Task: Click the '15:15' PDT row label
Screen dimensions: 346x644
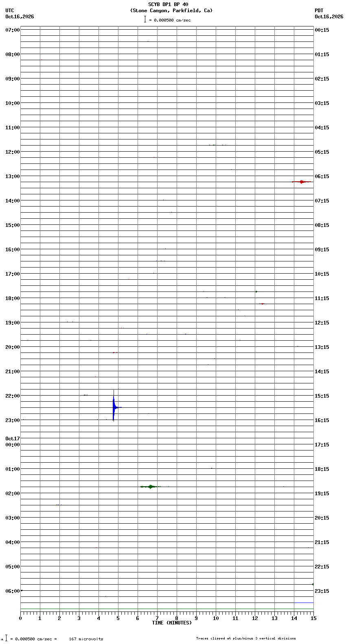Action: point(322,396)
